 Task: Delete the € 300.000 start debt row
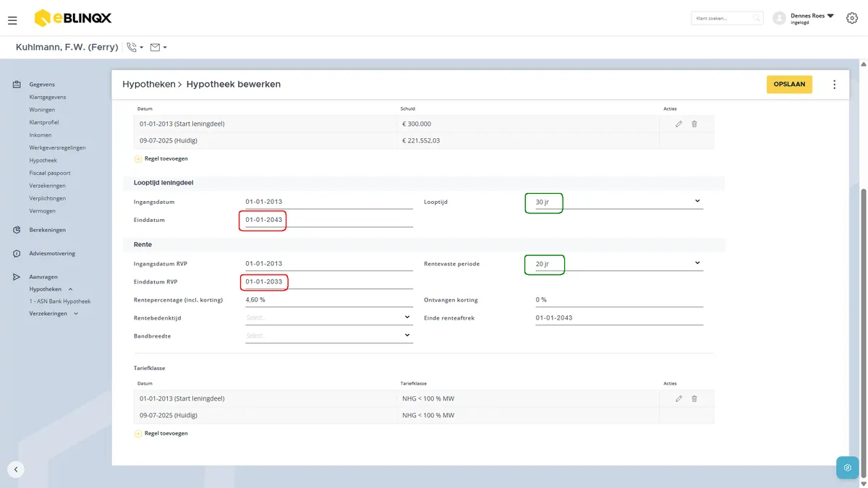click(694, 124)
